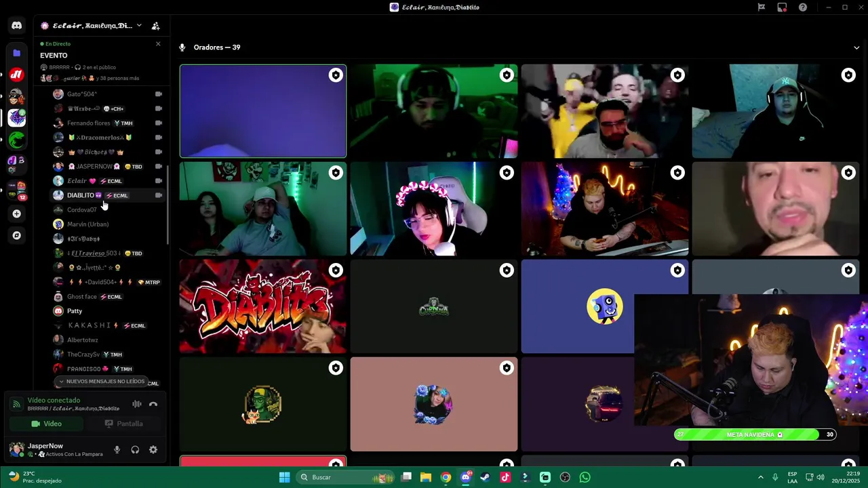Click the camera icon beside Gato^504^
Screen dimensions: 868x488
coord(159,94)
